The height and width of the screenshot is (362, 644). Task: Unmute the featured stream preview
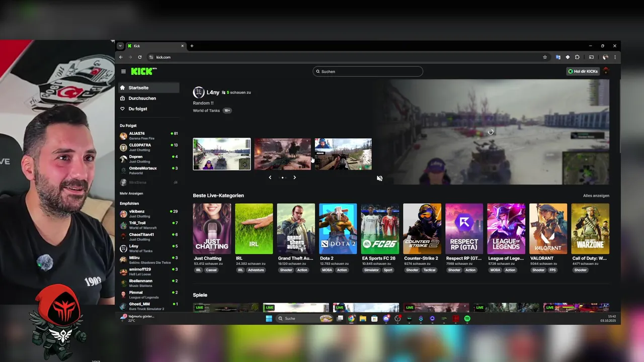379,178
